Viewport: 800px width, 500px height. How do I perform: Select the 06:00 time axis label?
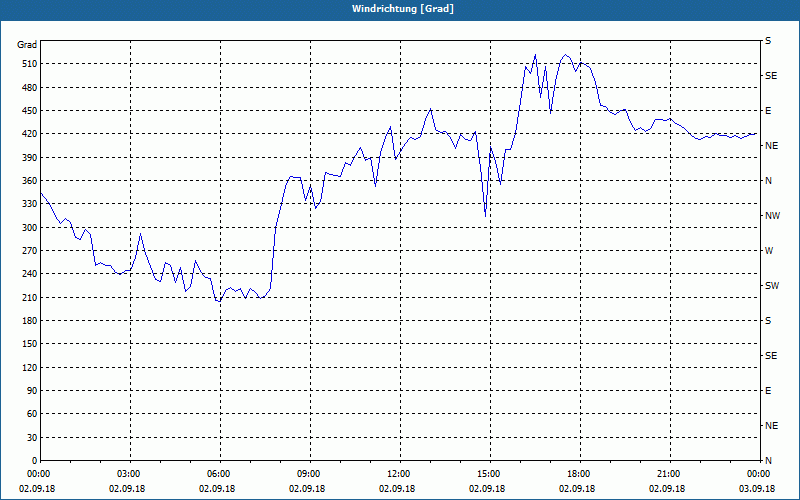click(x=220, y=473)
